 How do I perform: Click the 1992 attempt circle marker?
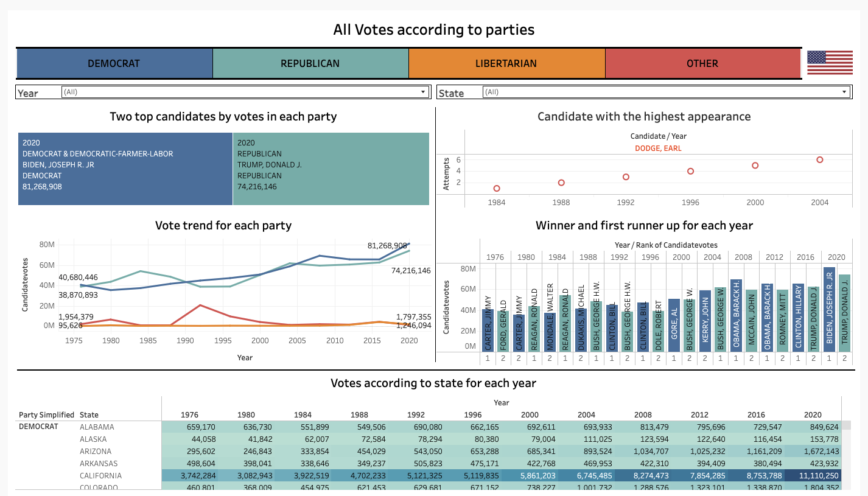626,177
